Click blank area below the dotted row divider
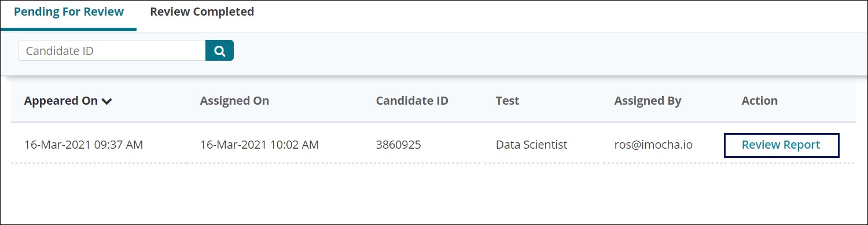 pyautogui.click(x=434, y=194)
